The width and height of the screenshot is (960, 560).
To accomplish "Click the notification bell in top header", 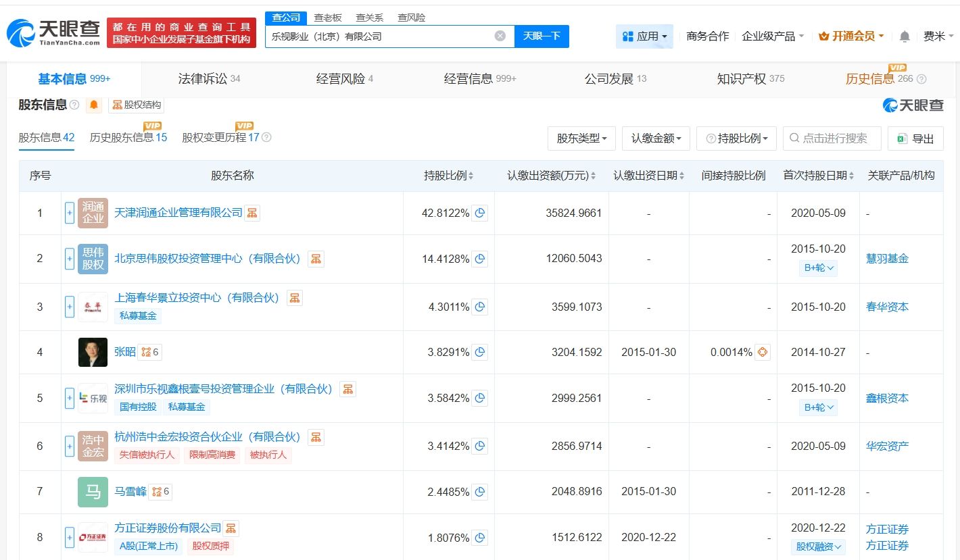I will [x=905, y=36].
